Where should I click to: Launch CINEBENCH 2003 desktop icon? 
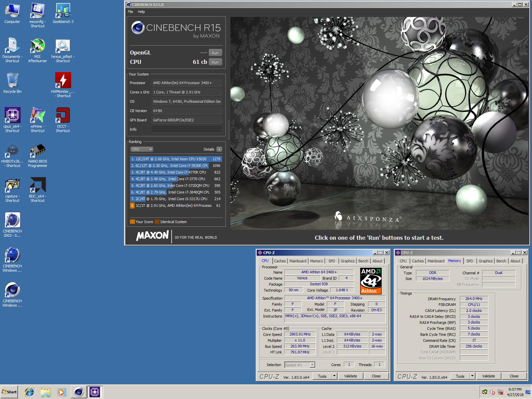(x=12, y=225)
